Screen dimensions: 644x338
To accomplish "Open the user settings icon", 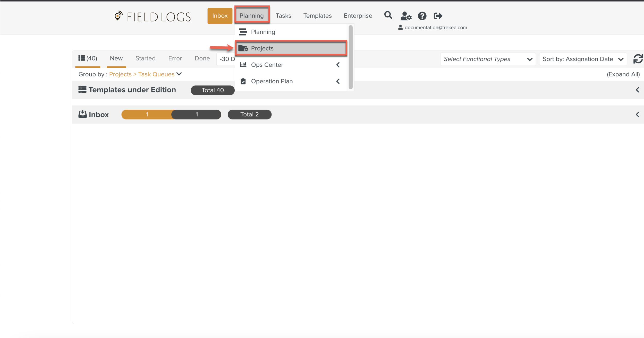I will (406, 16).
